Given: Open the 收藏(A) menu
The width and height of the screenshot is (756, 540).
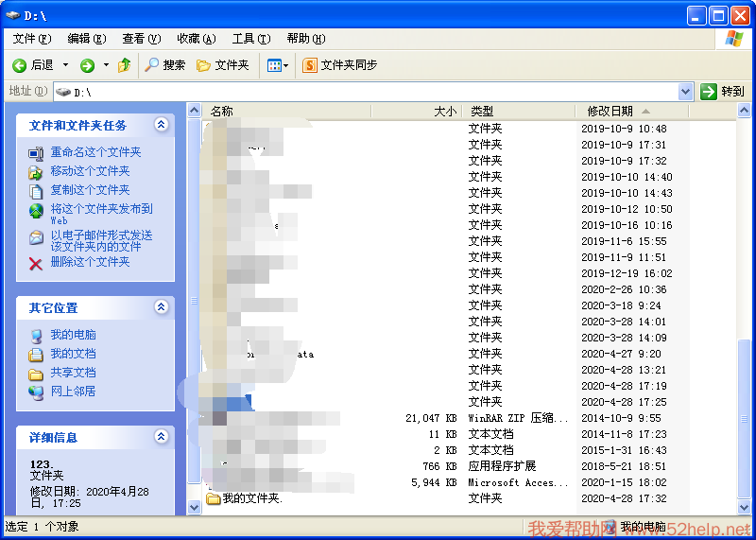Looking at the screenshot, I should (x=196, y=39).
